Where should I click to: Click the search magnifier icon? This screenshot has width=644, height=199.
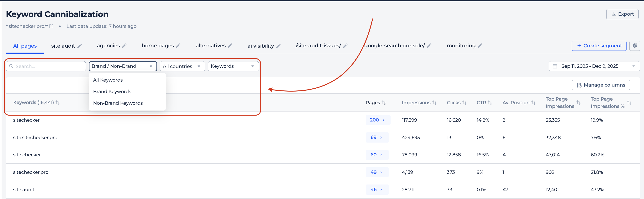11,66
